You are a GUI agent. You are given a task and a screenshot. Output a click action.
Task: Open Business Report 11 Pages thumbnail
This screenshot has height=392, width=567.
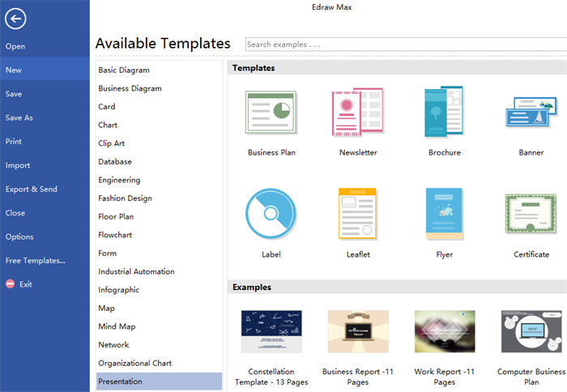[x=358, y=331]
